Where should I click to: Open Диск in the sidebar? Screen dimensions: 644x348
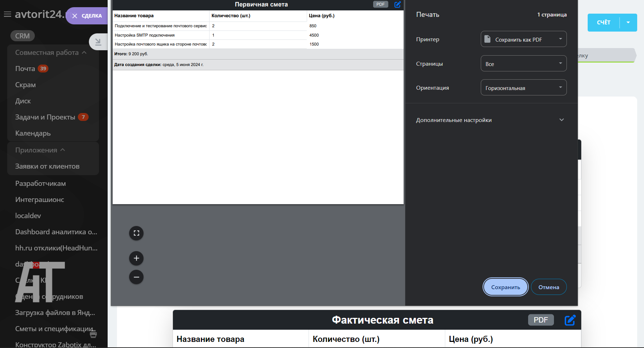[x=23, y=101]
